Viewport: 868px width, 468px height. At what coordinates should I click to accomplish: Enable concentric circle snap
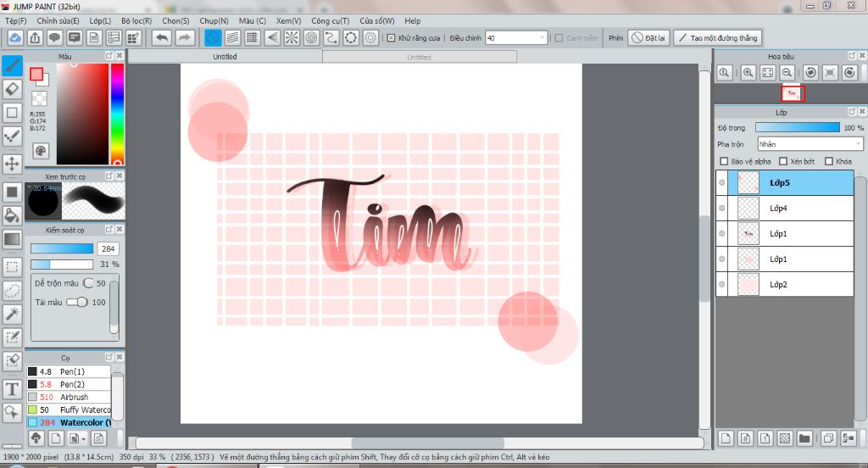(311, 37)
